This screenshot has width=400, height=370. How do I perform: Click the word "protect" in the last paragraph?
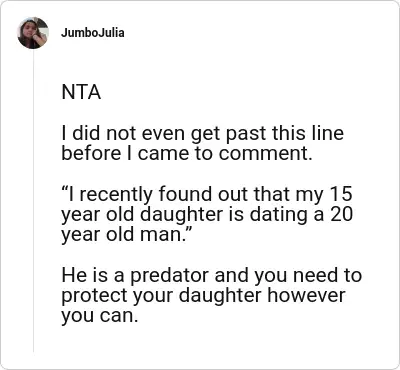tap(95, 297)
